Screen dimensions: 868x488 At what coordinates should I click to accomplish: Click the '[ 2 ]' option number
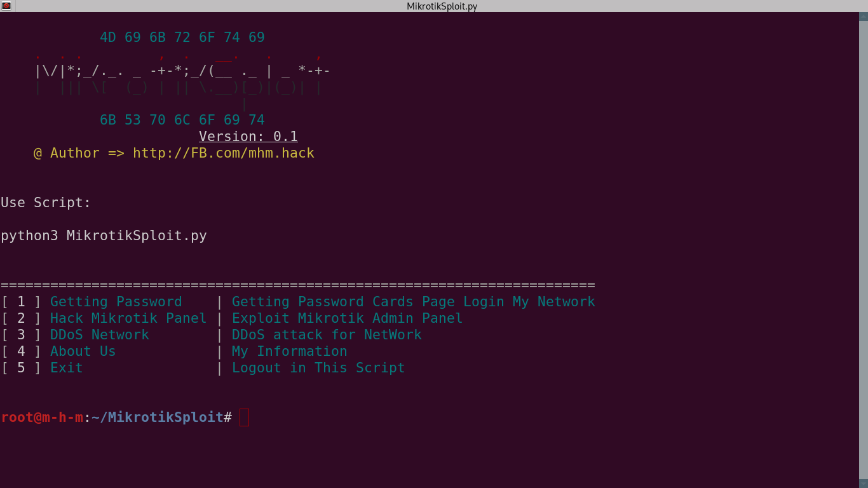tap(21, 318)
